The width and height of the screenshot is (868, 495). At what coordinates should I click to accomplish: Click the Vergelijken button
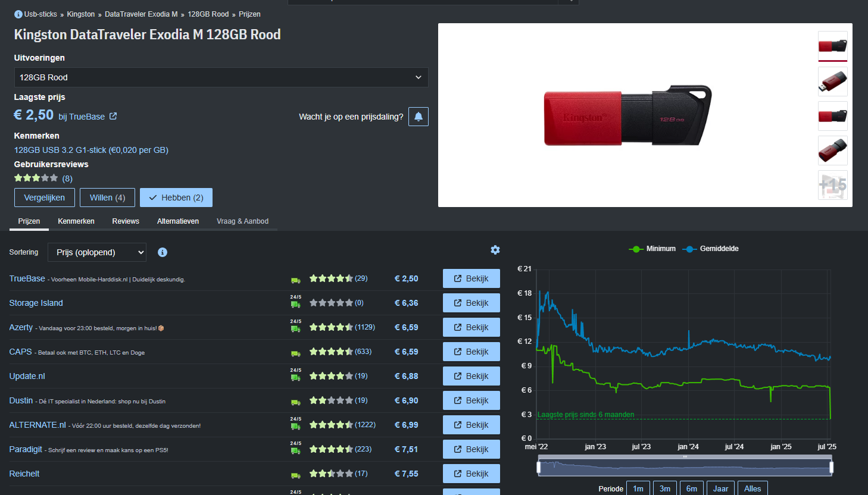[x=45, y=198]
